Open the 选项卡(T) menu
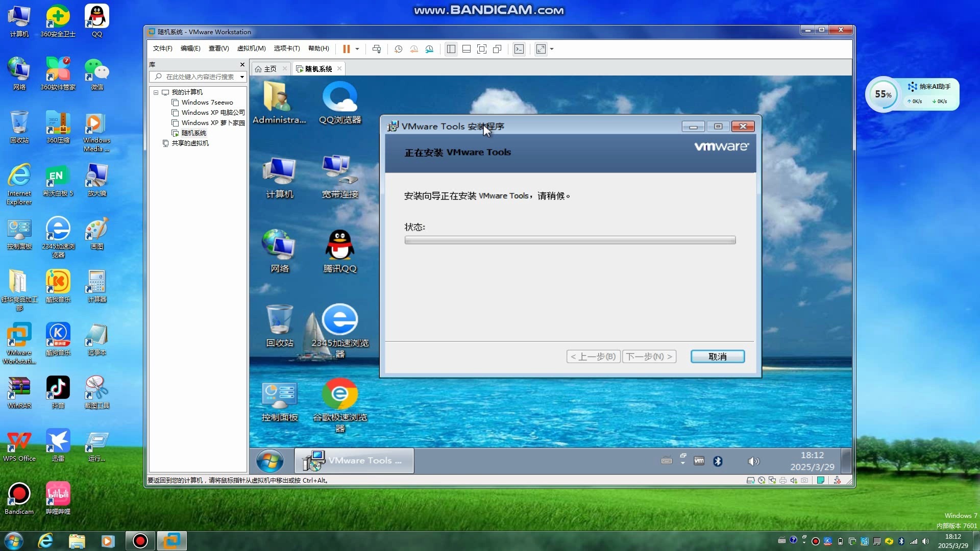The height and width of the screenshot is (551, 980). click(287, 48)
